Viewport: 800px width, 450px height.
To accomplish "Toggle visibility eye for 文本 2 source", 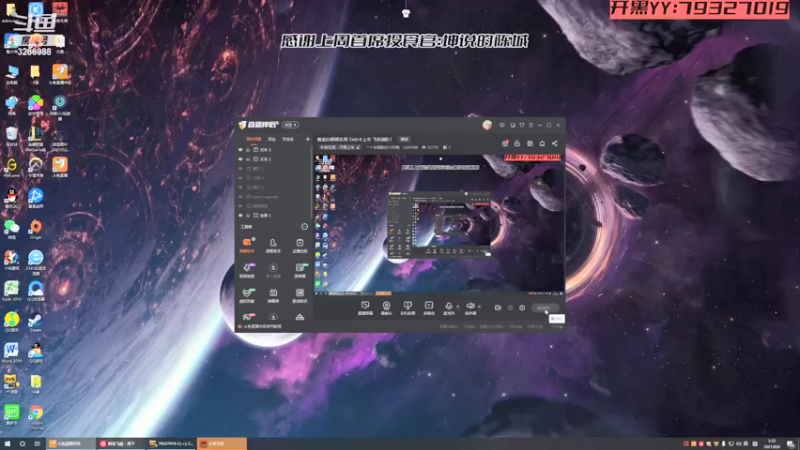I will [240, 159].
